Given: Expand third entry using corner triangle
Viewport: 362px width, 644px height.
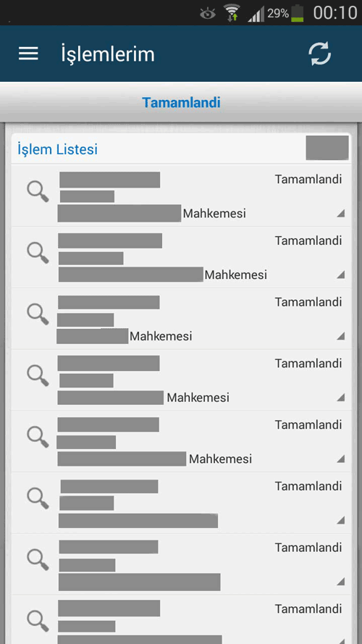Looking at the screenshot, I should [341, 336].
